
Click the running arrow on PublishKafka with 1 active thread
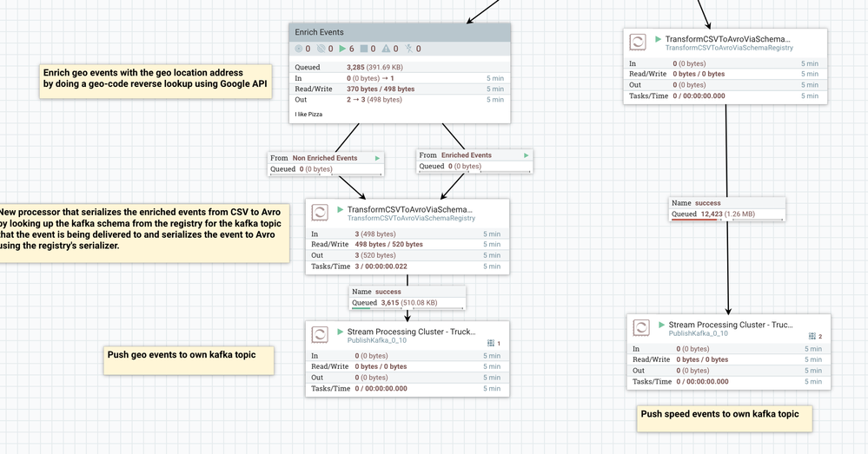(341, 332)
